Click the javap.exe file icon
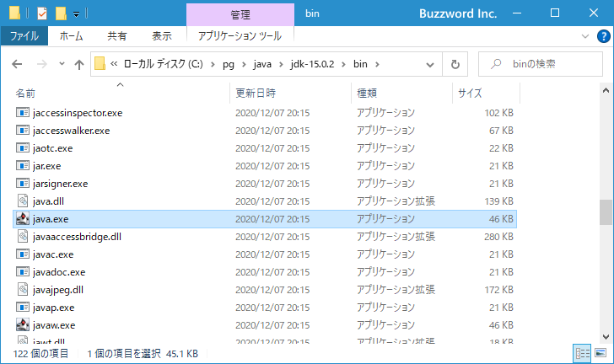The image size is (614, 364). 23,307
